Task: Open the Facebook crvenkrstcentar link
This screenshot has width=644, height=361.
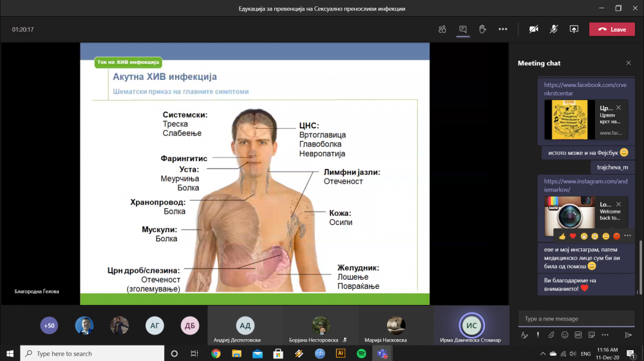Action: pos(577,89)
